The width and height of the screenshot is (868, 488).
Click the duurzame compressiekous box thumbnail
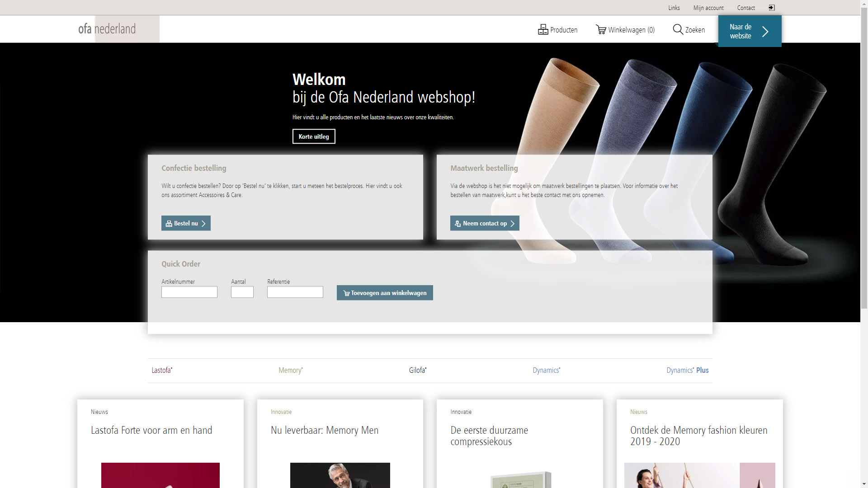click(x=521, y=479)
